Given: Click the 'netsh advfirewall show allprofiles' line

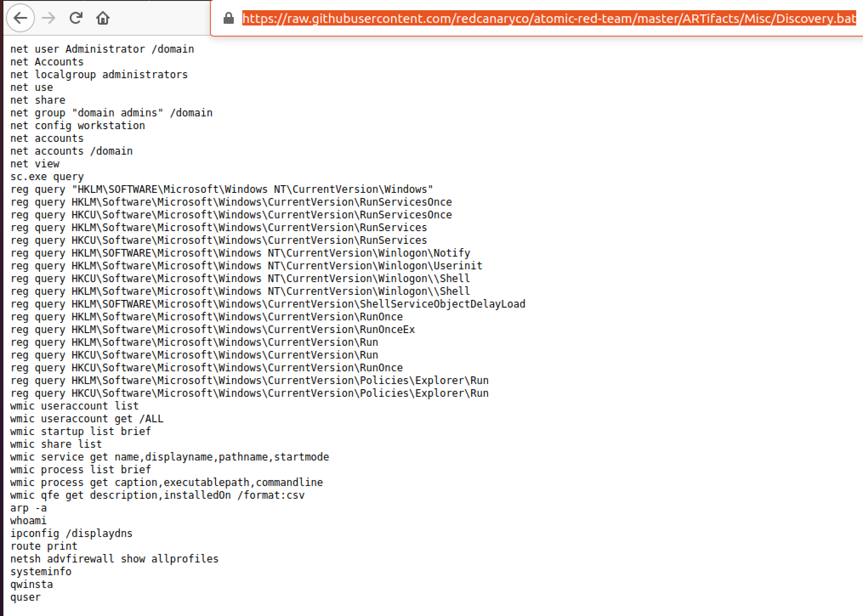Looking at the screenshot, I should click(114, 559).
